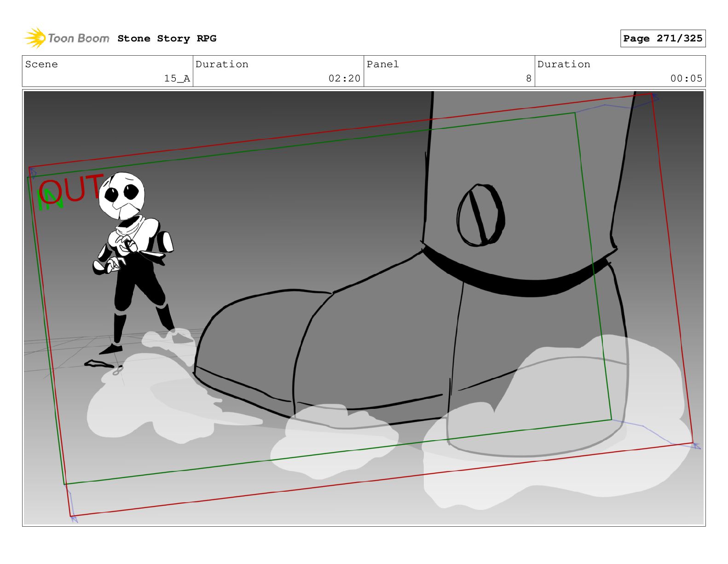Click the Page 271/325 indicator box
This screenshot has height=564, width=728.
coord(662,39)
